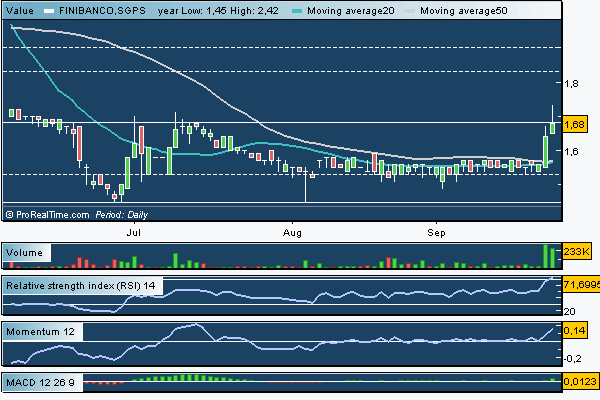The width and height of the screenshot is (600, 400).
Task: Click the ProRealTime.com copyright text
Action: (48, 215)
